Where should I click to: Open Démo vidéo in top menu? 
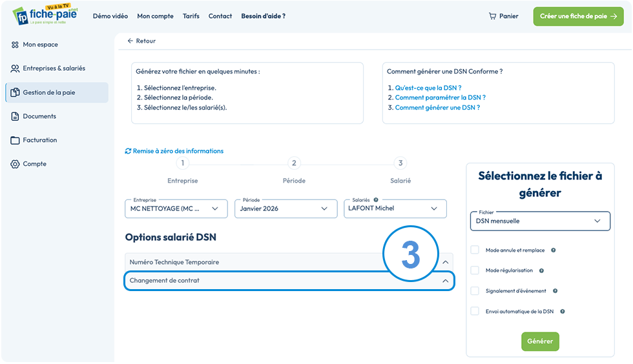pos(110,16)
